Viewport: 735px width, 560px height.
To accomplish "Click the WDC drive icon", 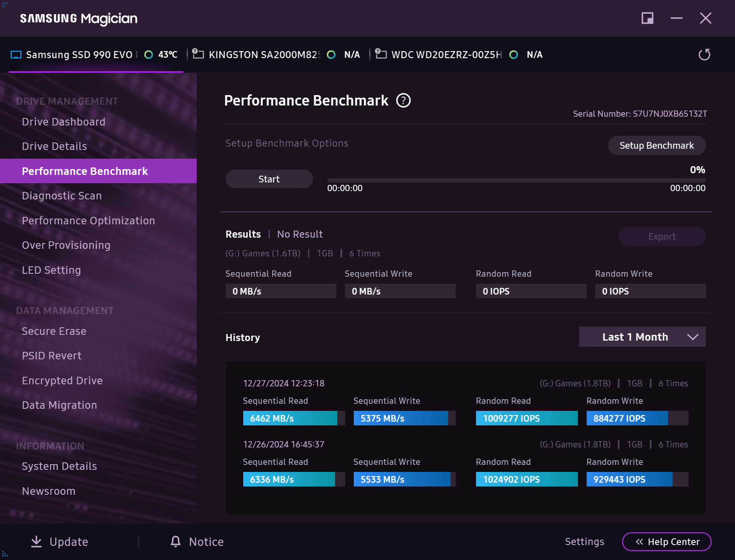I will point(381,54).
